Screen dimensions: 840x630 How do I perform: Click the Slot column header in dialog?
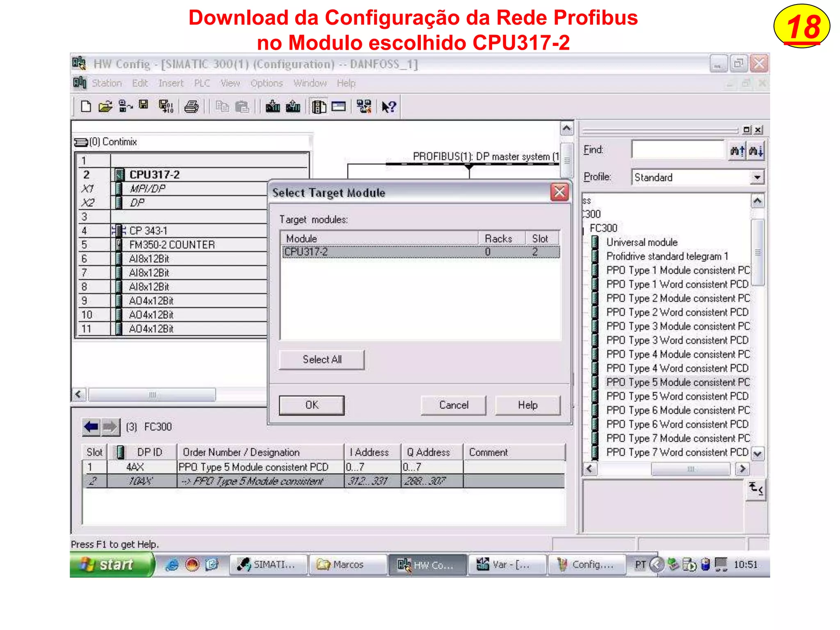point(542,239)
